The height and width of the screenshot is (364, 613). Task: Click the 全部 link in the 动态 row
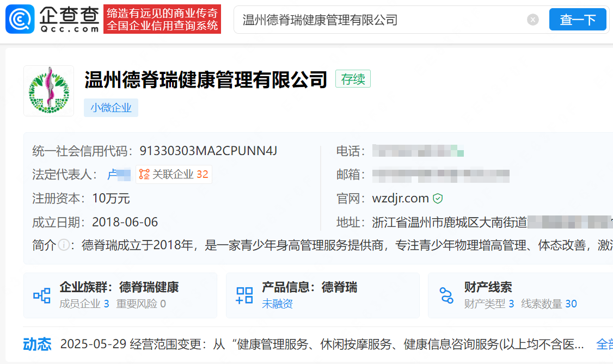pyautogui.click(x=604, y=344)
